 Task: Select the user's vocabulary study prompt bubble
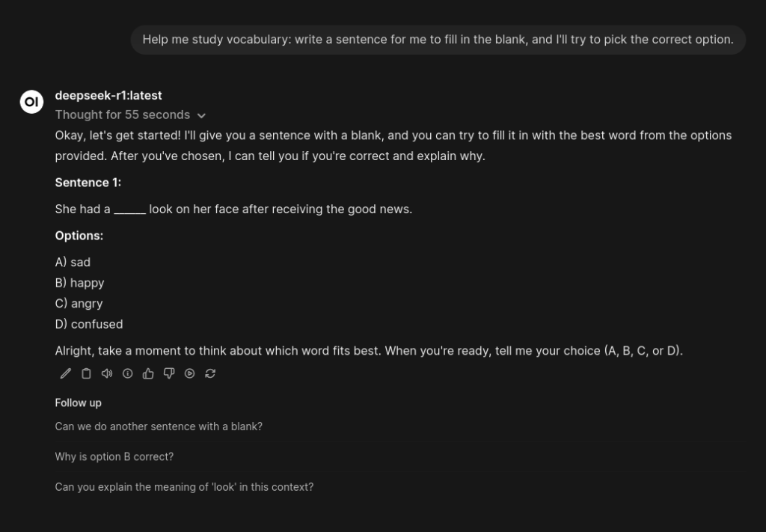point(438,39)
